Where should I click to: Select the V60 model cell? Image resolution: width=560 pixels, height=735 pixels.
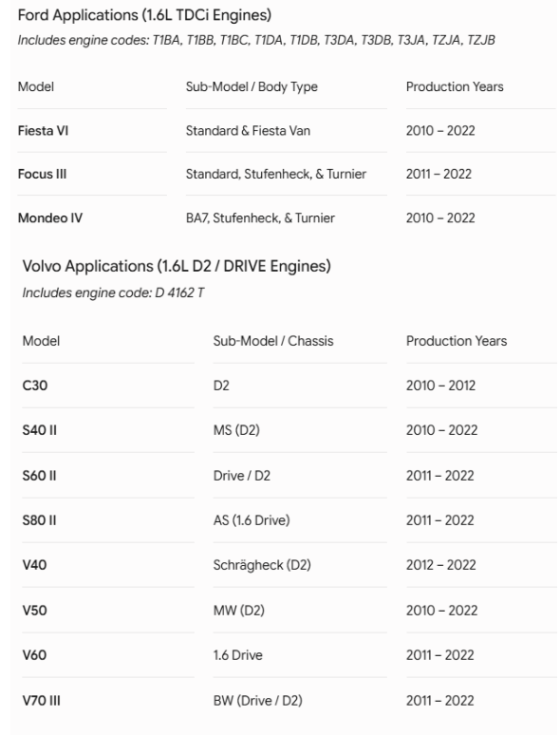coord(35,655)
